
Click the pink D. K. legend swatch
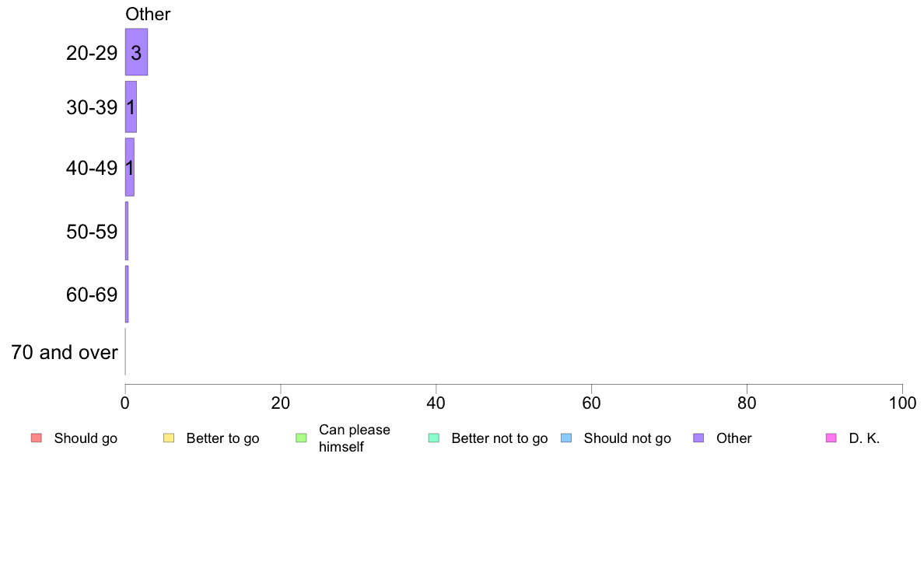pos(831,438)
